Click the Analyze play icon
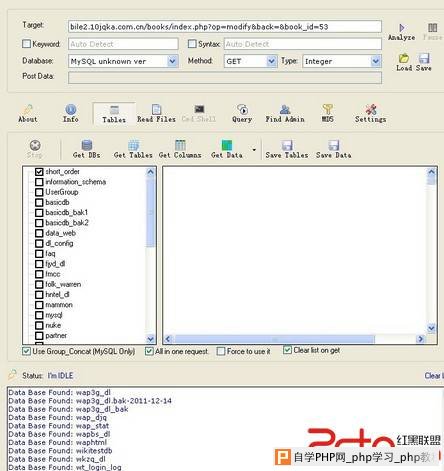This screenshot has height=471, width=444. (402, 28)
